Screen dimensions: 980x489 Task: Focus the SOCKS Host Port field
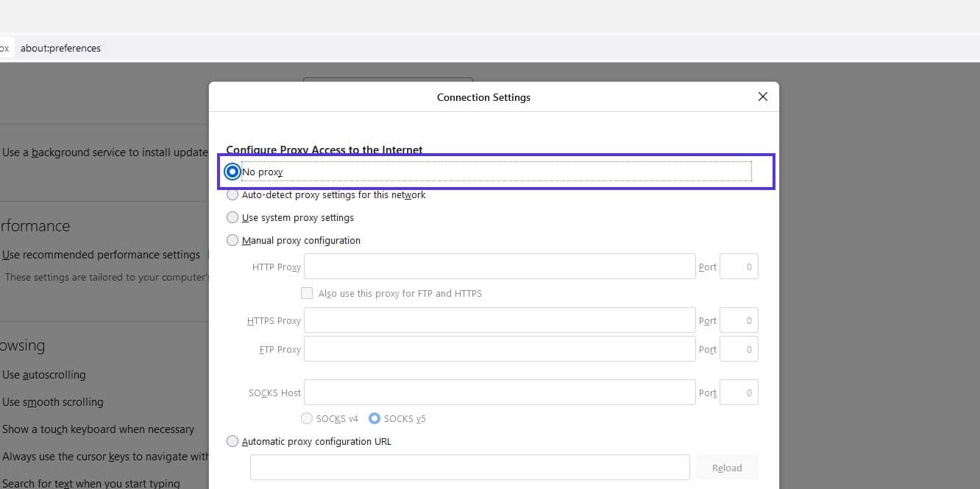click(738, 393)
